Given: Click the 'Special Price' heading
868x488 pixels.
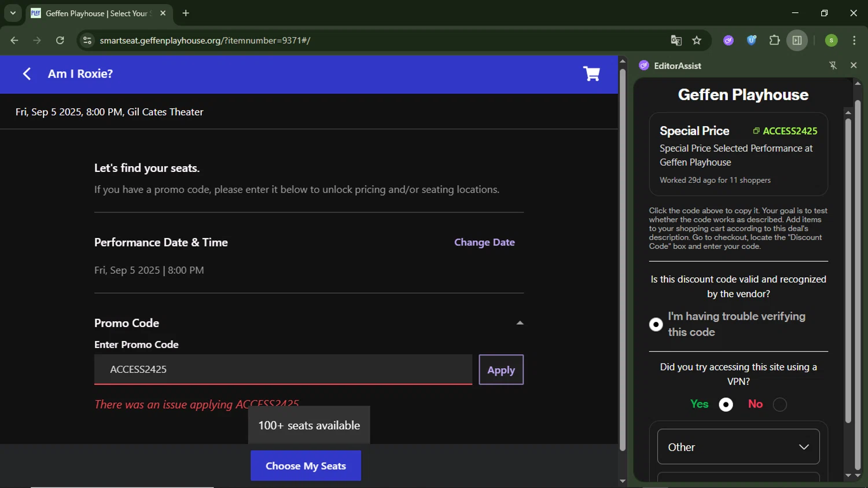Looking at the screenshot, I should (x=694, y=131).
